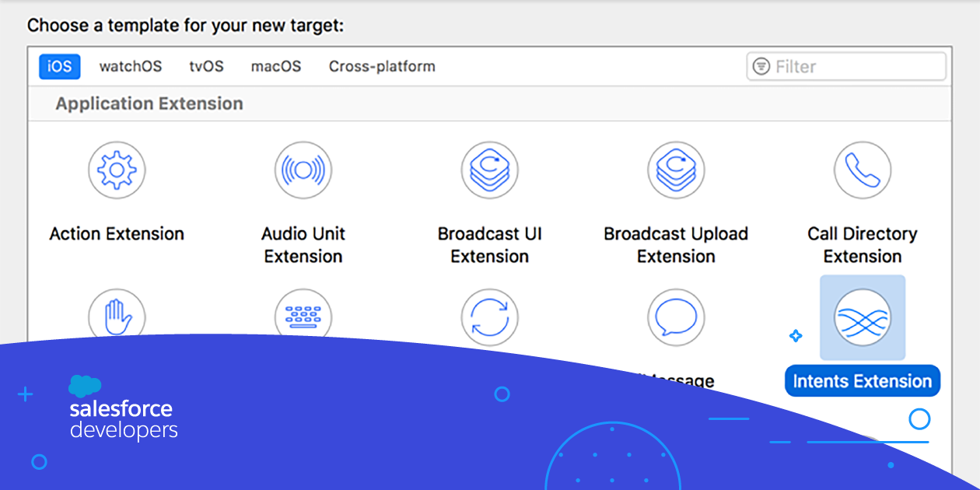
Task: Open the Cross-platform tab
Action: [382, 66]
